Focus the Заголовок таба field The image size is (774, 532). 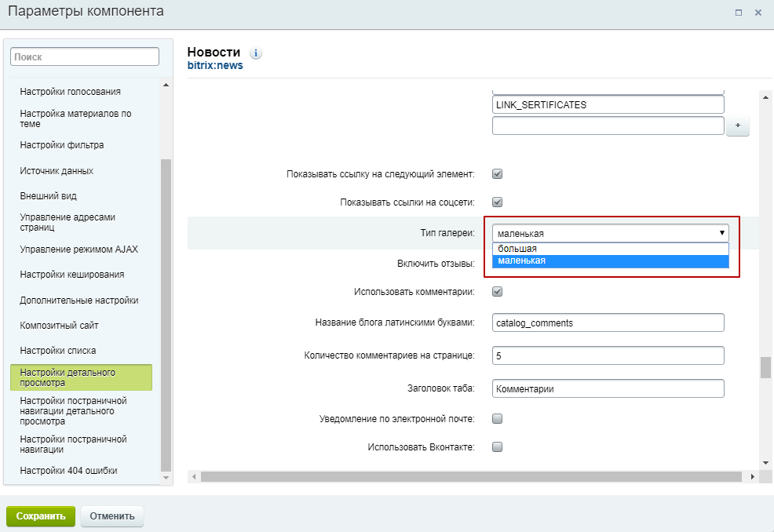tap(608, 388)
